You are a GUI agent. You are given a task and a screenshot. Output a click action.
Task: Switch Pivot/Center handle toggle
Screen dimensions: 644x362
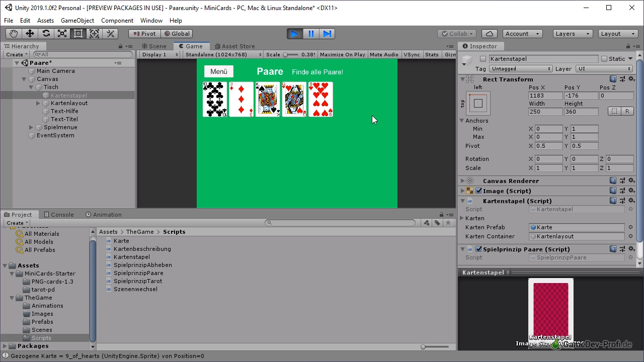[x=144, y=34]
